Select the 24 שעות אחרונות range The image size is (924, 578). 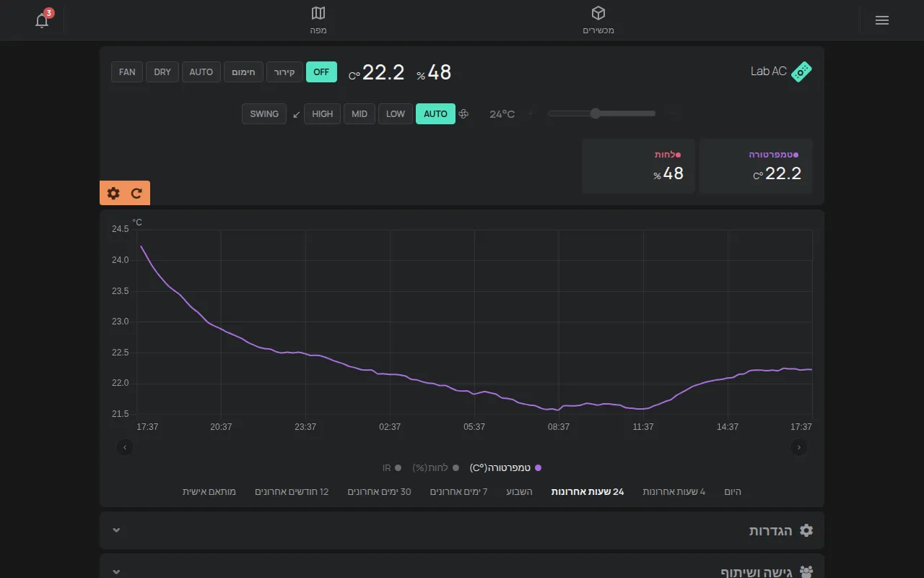[588, 492]
